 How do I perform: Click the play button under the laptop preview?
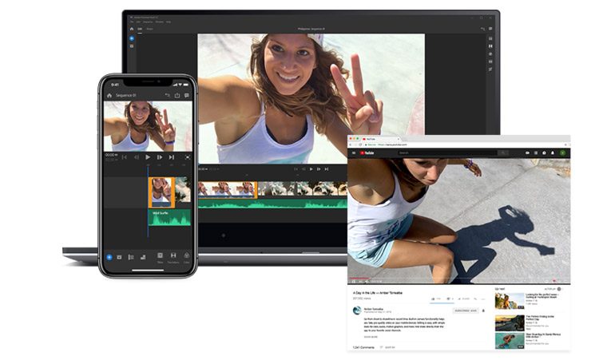coord(311,168)
